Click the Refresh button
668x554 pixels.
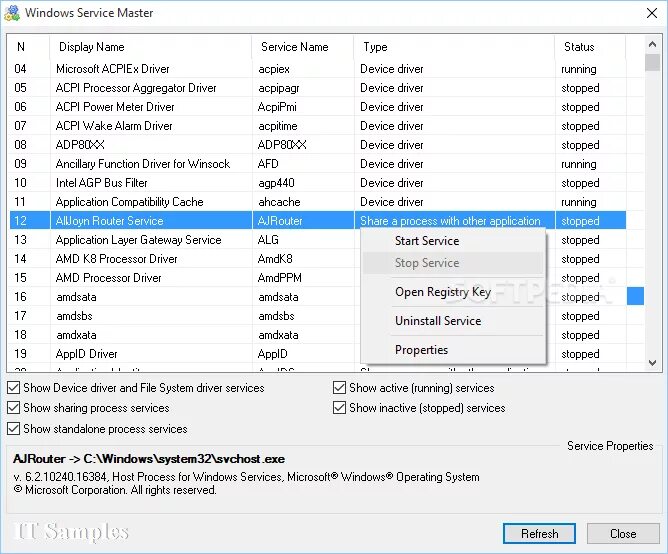tap(539, 534)
